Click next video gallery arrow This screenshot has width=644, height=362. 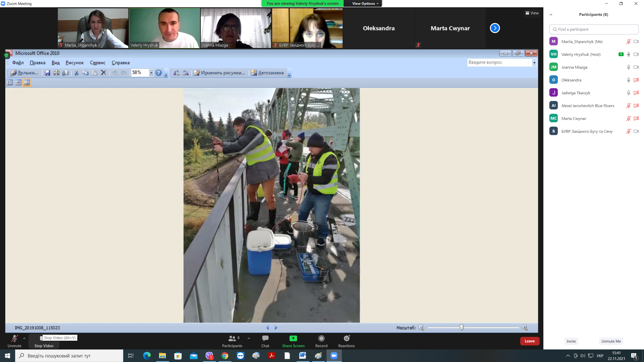click(495, 28)
